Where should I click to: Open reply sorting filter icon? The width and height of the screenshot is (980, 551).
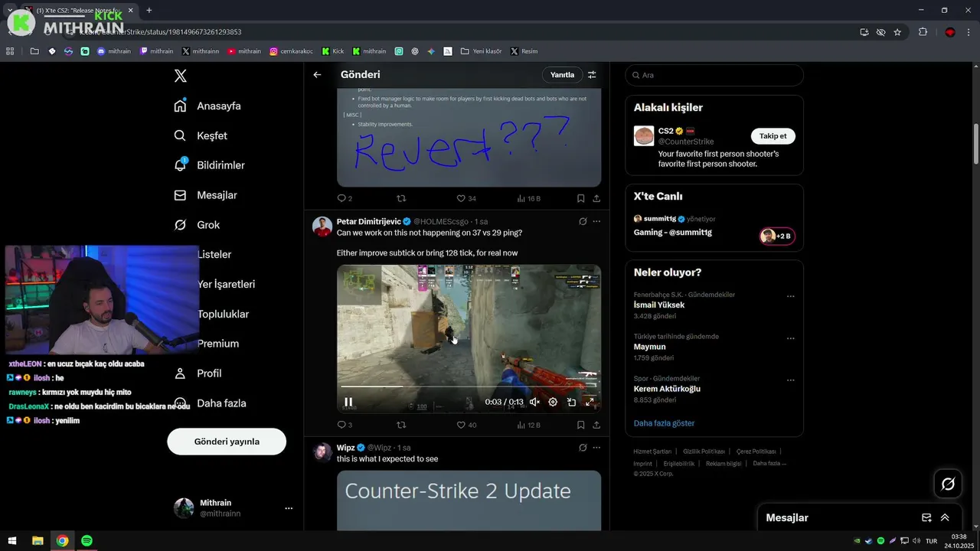pyautogui.click(x=592, y=75)
